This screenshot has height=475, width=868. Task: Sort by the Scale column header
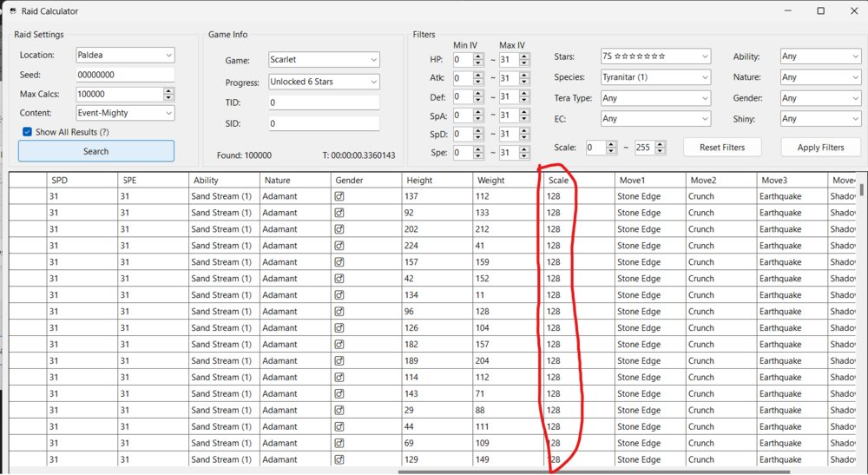(x=576, y=180)
